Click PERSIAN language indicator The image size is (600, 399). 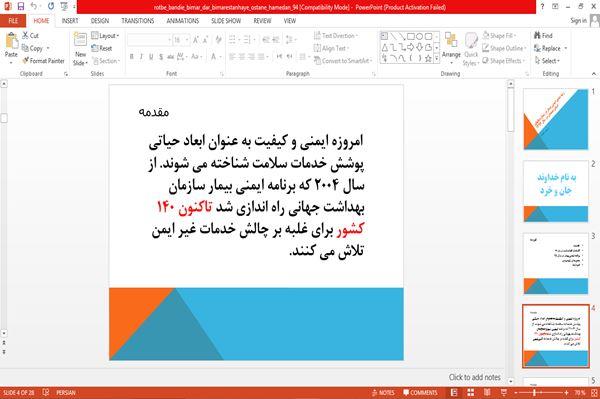[x=66, y=393]
